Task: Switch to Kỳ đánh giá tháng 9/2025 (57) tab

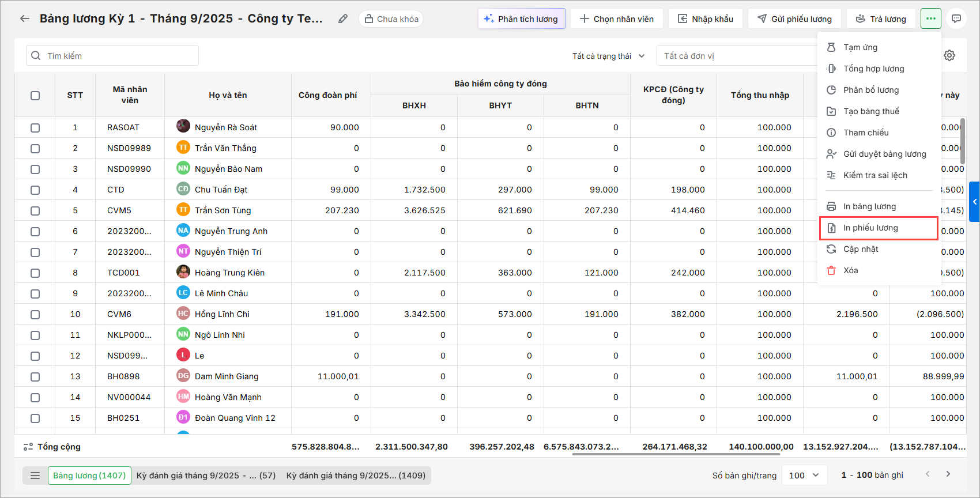Action: (x=206, y=476)
